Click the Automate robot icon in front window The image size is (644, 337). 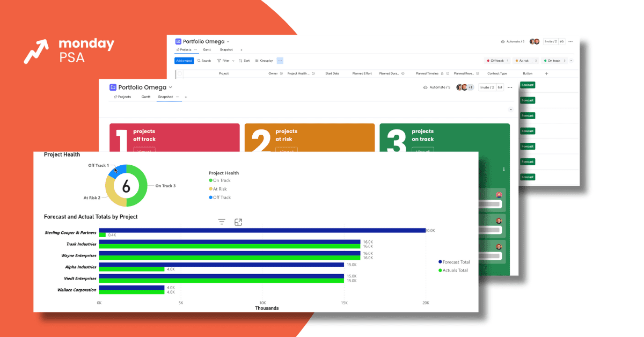click(426, 87)
